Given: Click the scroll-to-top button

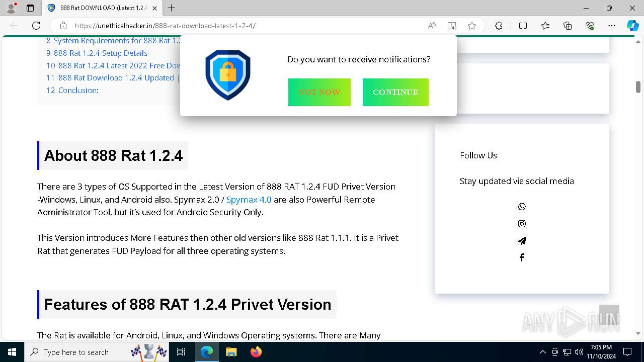Looking at the screenshot, I should click(609, 315).
